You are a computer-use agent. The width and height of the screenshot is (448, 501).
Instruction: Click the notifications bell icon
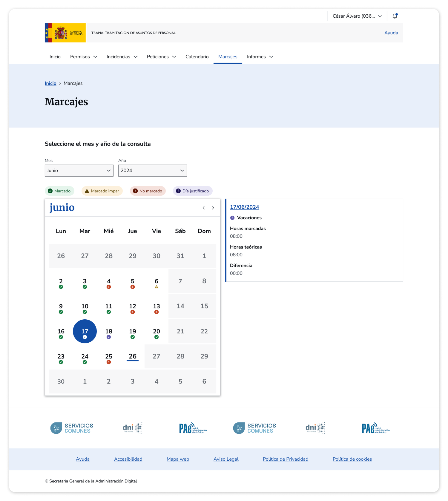[x=395, y=16]
